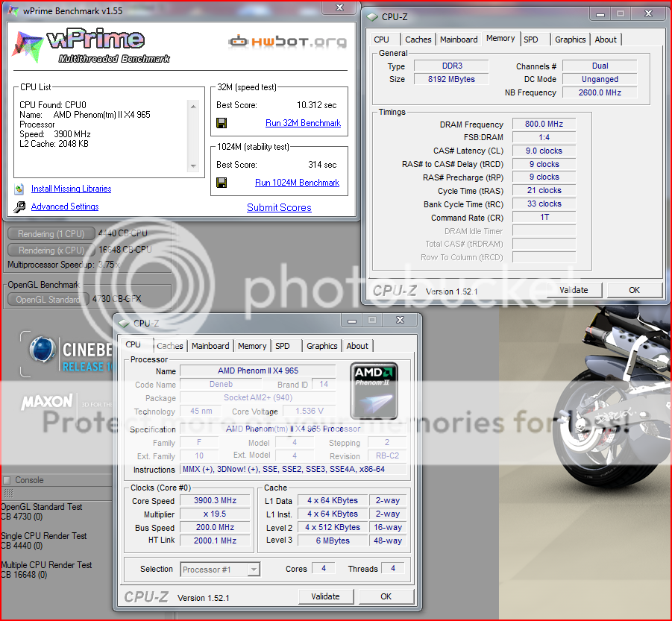Screen dimensions: 672x621
Task: Click the wPrime title bar icon
Action: 13,10
